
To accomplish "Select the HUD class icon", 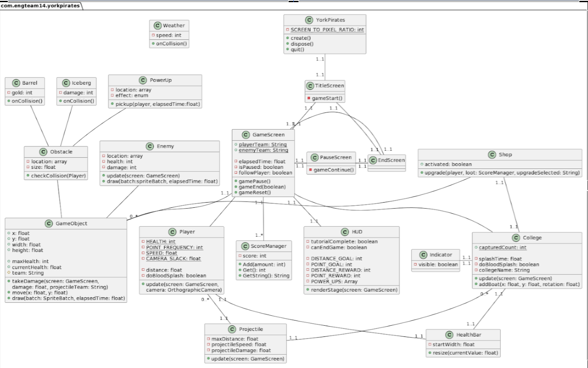I will pyautogui.click(x=345, y=232).
